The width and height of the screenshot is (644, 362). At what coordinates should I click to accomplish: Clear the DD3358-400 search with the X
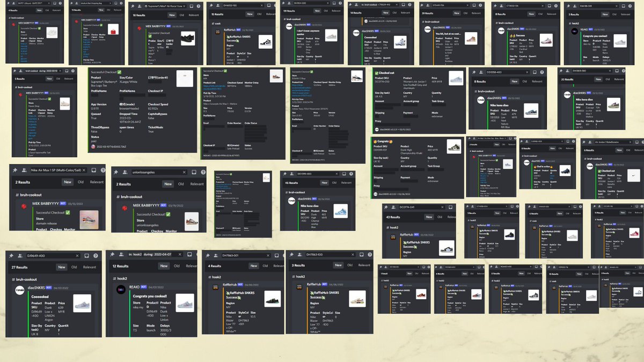click(x=527, y=72)
